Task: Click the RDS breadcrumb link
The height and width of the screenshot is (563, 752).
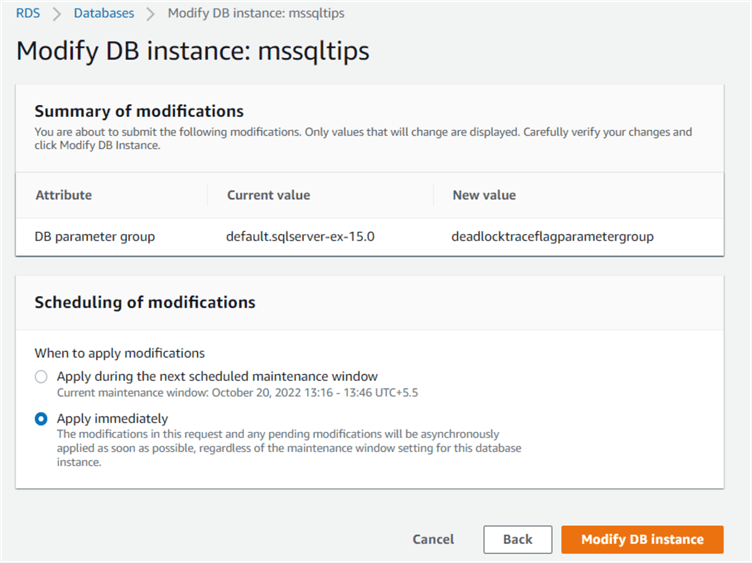Action: (27, 13)
